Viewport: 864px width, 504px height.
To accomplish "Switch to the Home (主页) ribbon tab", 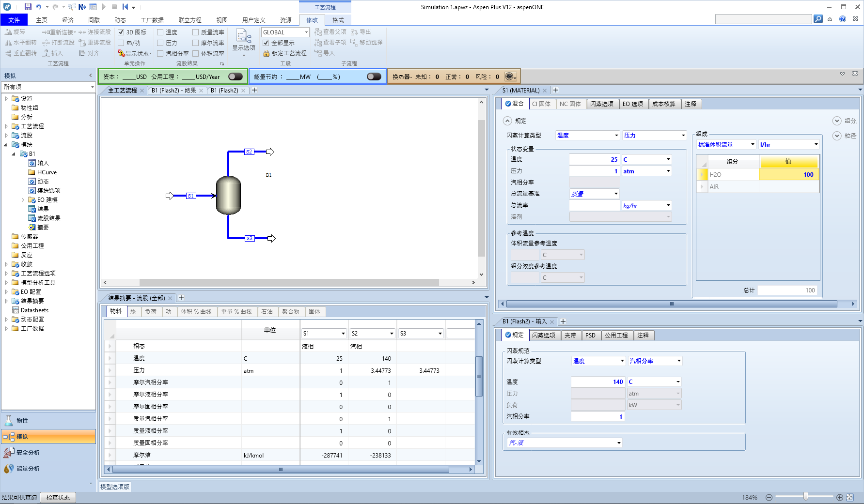I will (x=42, y=20).
